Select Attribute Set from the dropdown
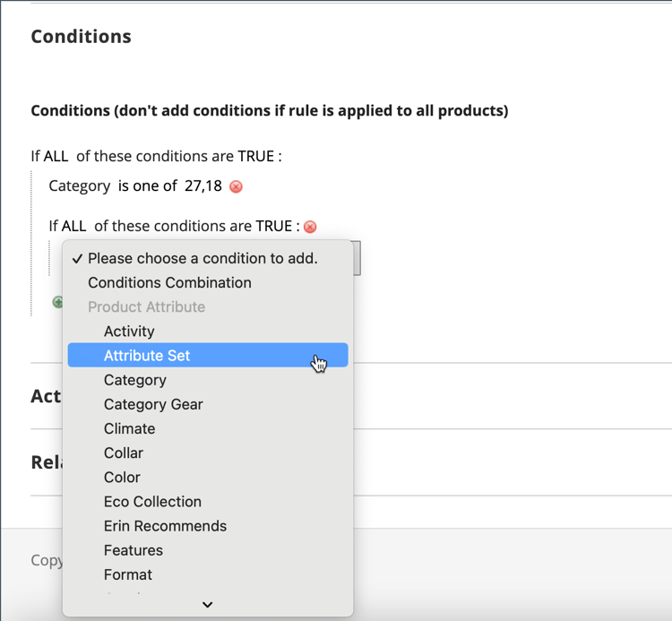This screenshot has height=621, width=672. tap(147, 356)
